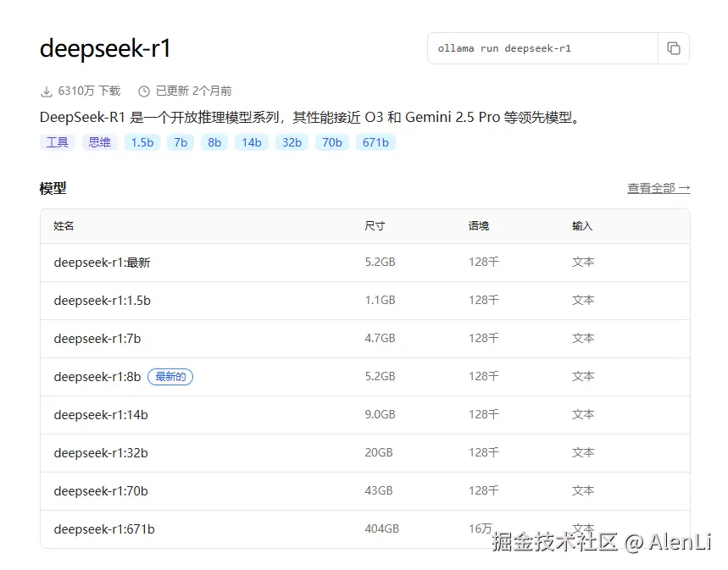Viewport: 728px width, 570px height.
Task: Open deepseek-r1:8b model row
Action: coord(365,376)
